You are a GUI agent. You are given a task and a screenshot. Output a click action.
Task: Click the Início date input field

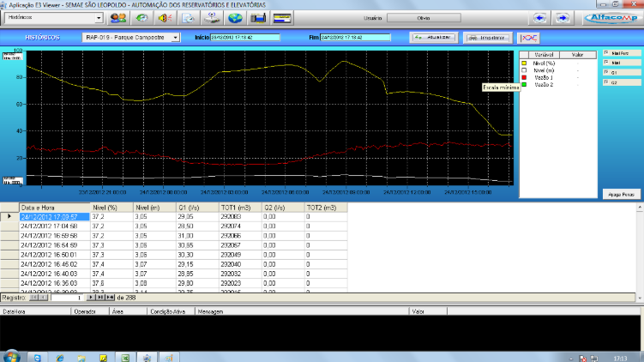point(244,38)
